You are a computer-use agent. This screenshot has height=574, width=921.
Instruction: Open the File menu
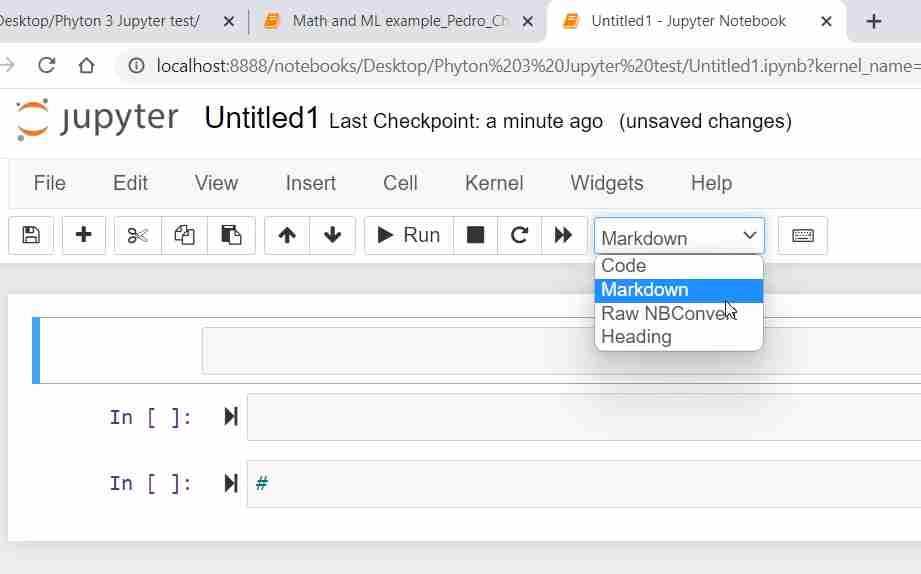click(49, 183)
